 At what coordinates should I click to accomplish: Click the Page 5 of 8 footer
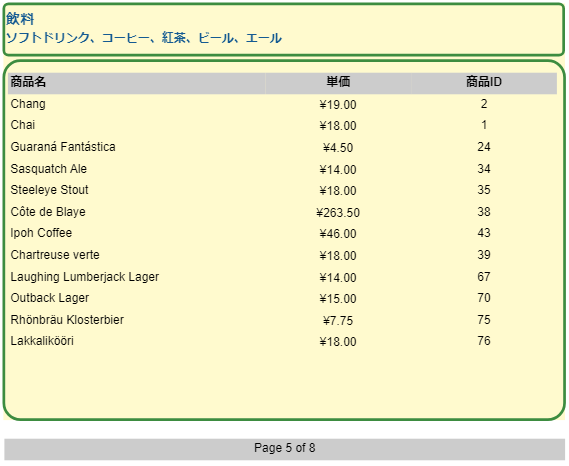click(x=284, y=448)
